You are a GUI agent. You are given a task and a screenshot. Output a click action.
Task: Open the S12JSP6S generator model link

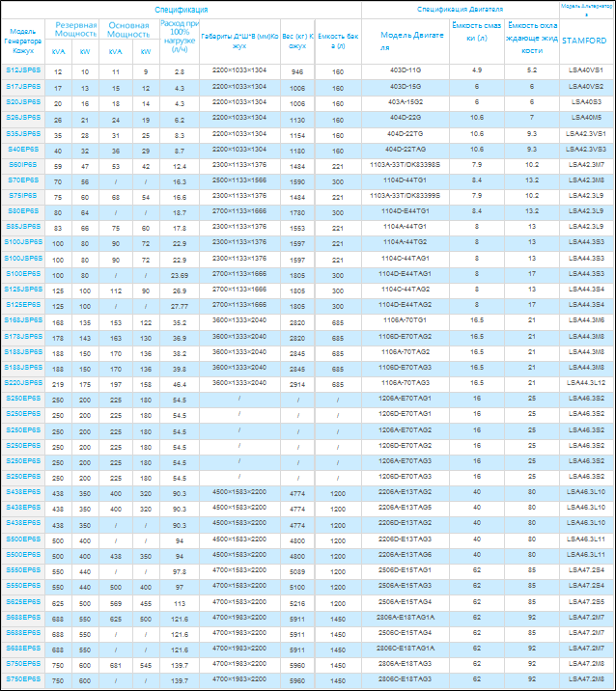[x=24, y=71]
